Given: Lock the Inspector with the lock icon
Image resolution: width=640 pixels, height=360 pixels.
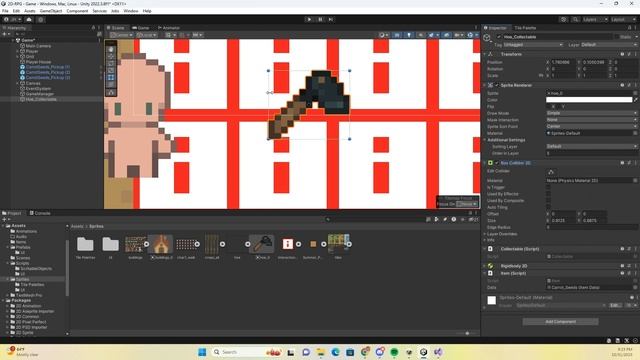Looking at the screenshot, I should click(629, 28).
